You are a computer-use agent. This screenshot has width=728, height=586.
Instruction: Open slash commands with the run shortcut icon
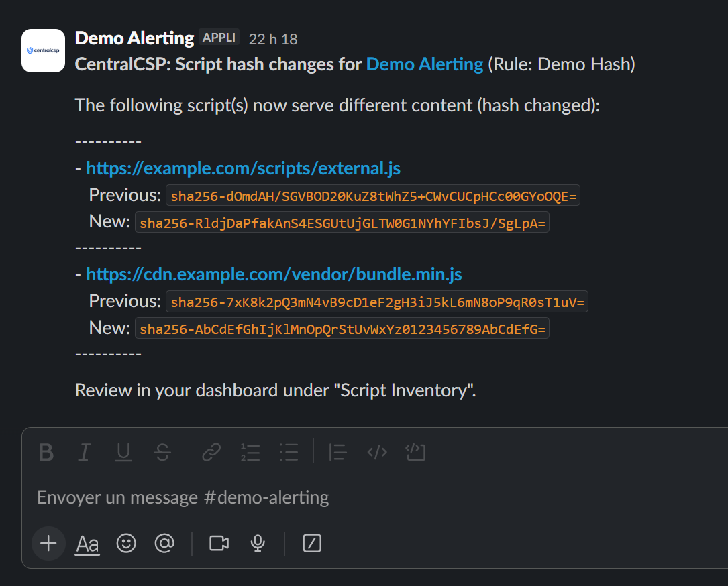pos(311,544)
